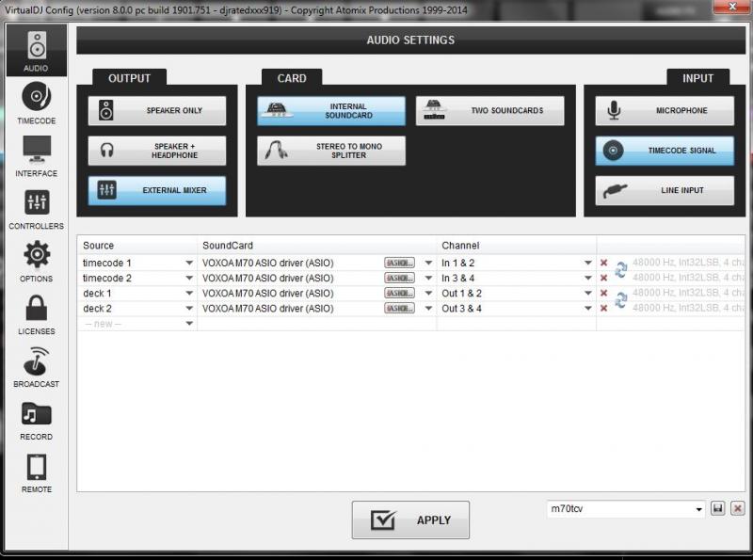753x560 pixels.
Task: Enable Microphone input
Action: [x=665, y=110]
